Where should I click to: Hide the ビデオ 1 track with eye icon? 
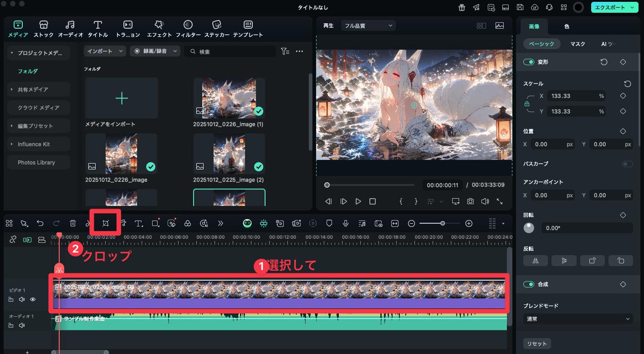tap(33, 299)
